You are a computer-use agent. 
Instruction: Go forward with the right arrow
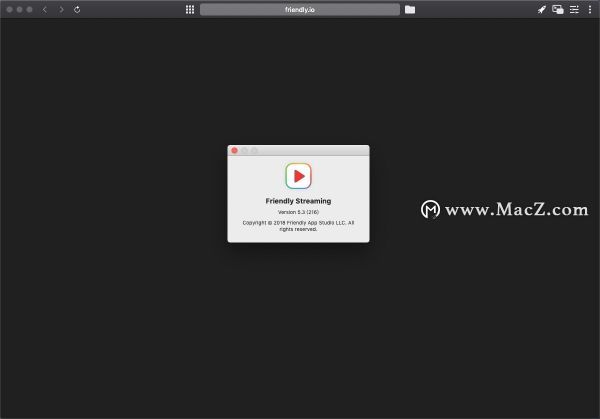pos(61,10)
